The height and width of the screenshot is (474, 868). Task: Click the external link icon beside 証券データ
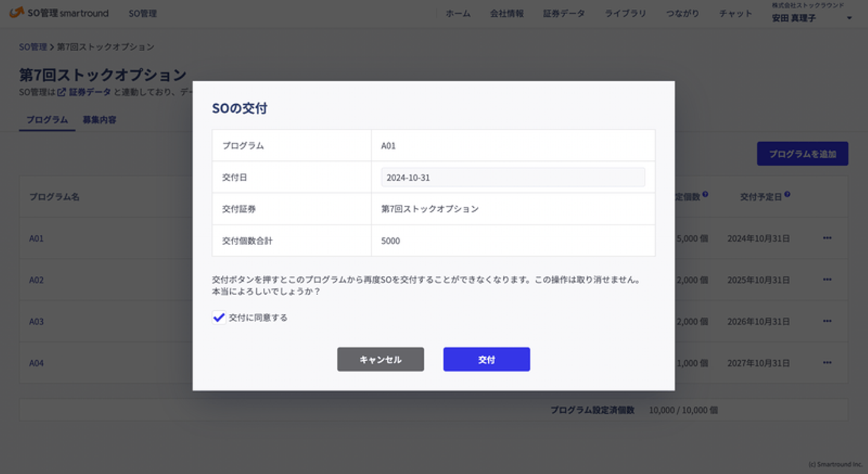pyautogui.click(x=61, y=92)
